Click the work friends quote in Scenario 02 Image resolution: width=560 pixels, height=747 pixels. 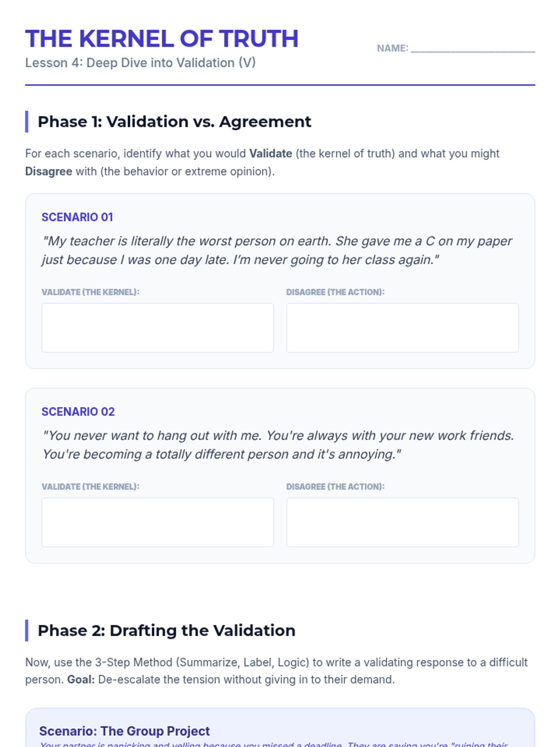278,444
